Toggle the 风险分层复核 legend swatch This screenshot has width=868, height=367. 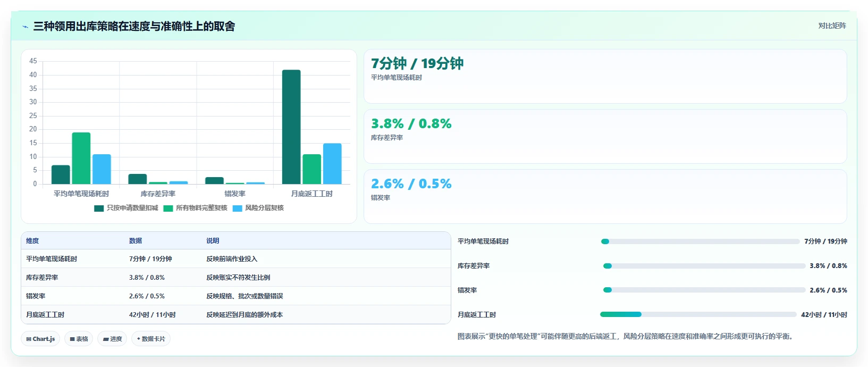pyautogui.click(x=237, y=208)
